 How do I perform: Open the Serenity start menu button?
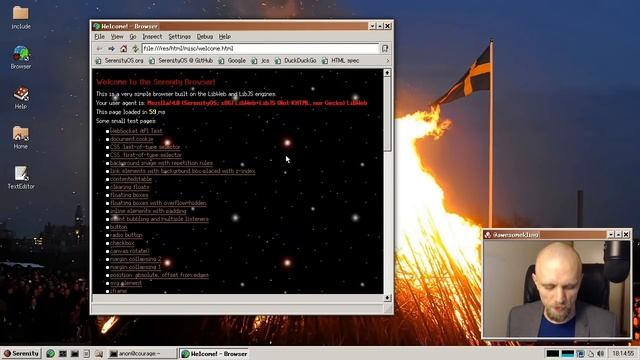click(x=21, y=353)
